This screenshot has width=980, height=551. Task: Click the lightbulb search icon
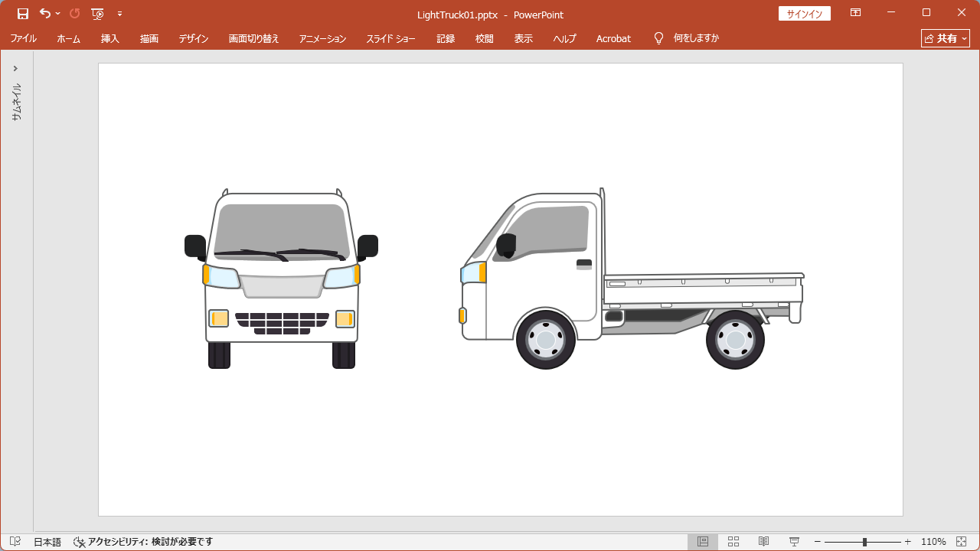tap(658, 38)
